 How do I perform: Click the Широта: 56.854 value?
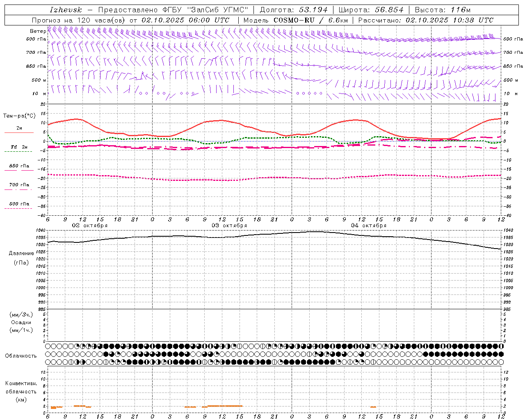pyautogui.click(x=371, y=10)
